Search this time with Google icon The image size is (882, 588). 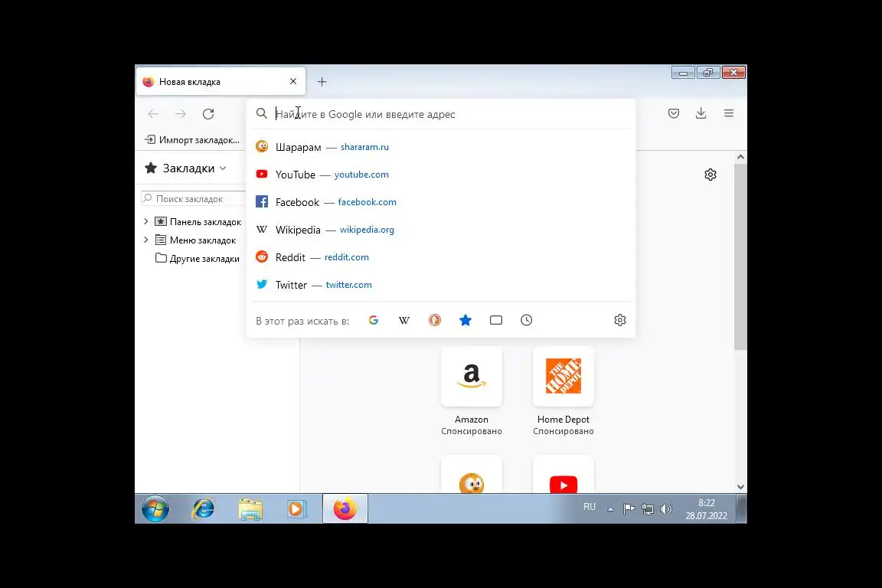pos(374,320)
